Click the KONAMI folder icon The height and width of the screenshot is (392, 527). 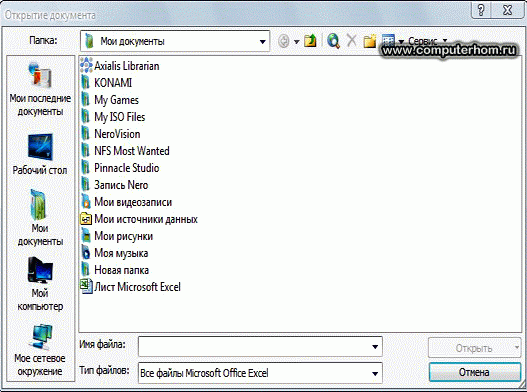click(x=86, y=83)
